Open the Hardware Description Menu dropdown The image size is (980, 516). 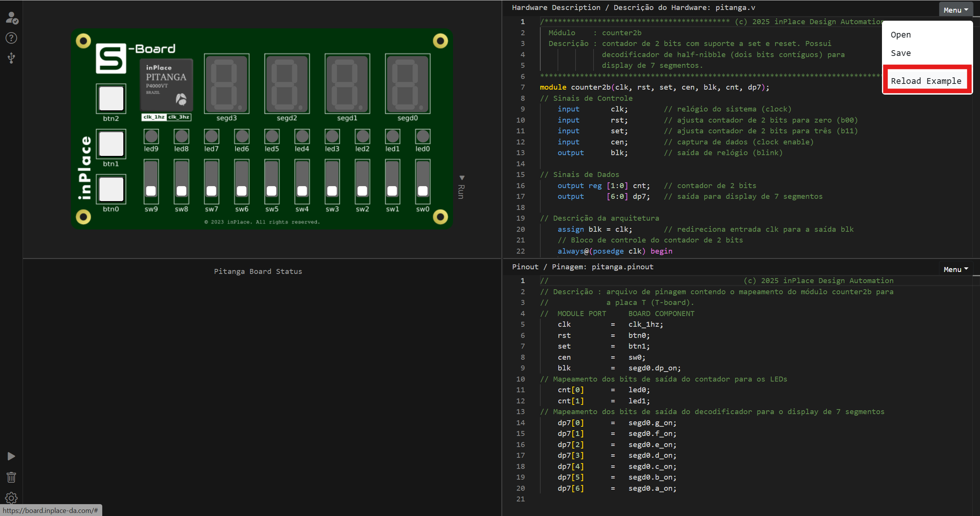click(x=955, y=10)
